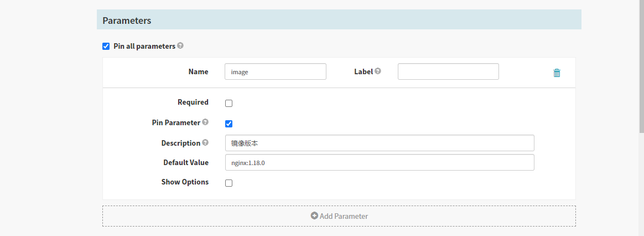Image resolution: width=644 pixels, height=236 pixels.
Task: Click the Description help question mark
Action: 205,143
